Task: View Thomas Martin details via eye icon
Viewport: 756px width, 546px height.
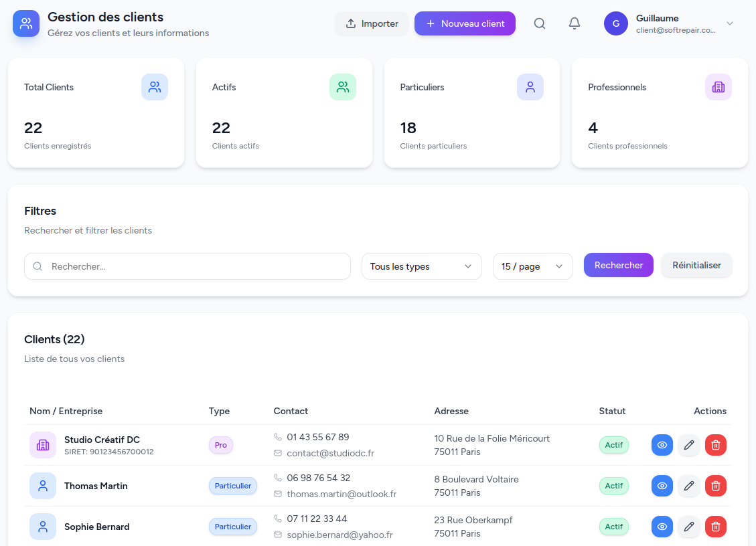Action: [x=662, y=486]
